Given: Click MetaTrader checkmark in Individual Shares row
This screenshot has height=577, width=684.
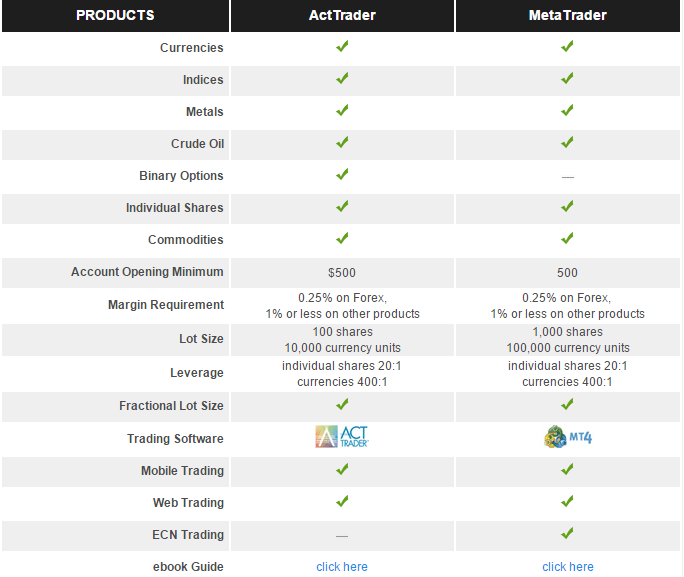Looking at the screenshot, I should pyautogui.click(x=567, y=206).
